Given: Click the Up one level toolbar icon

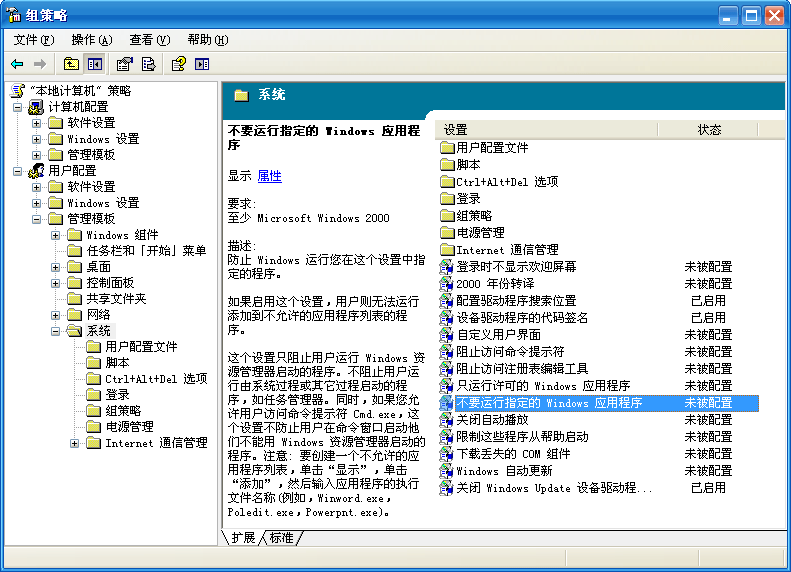Looking at the screenshot, I should click(70, 64).
